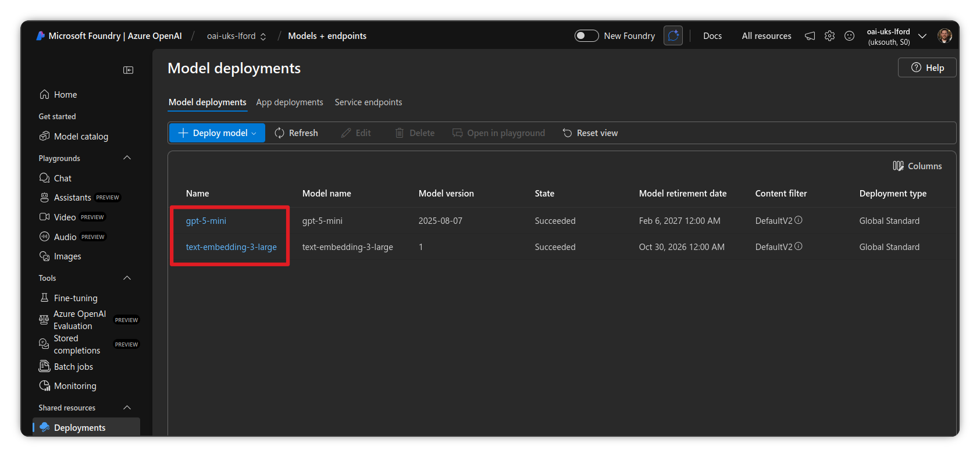Collapse the Playgrounds section
This screenshot has width=980, height=457.
point(127,158)
